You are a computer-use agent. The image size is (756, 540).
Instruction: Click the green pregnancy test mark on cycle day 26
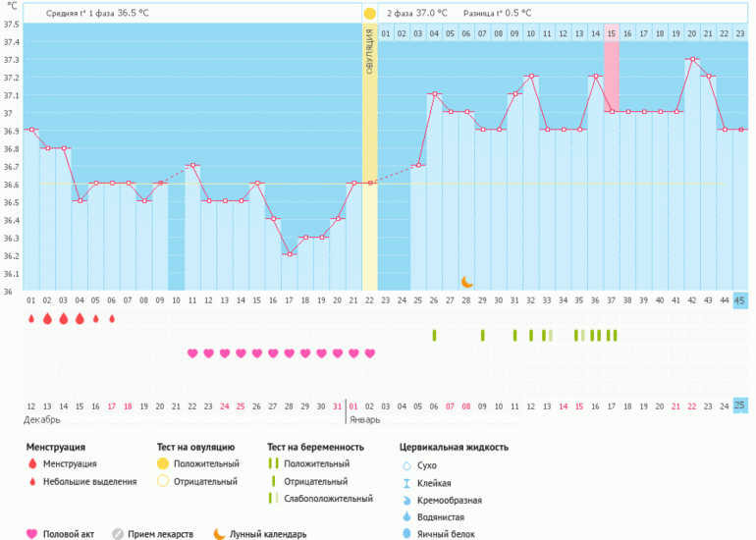pos(434,335)
